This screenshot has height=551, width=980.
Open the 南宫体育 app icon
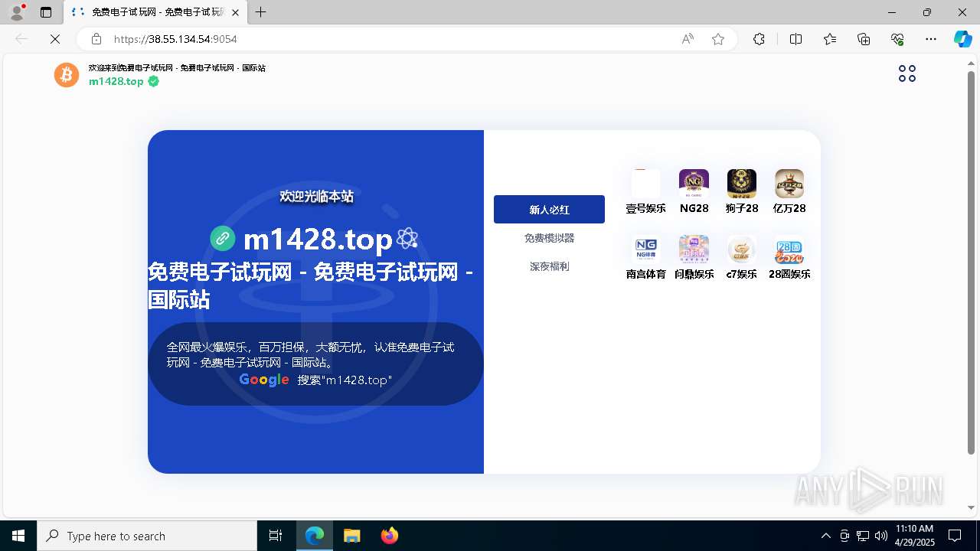coord(645,249)
